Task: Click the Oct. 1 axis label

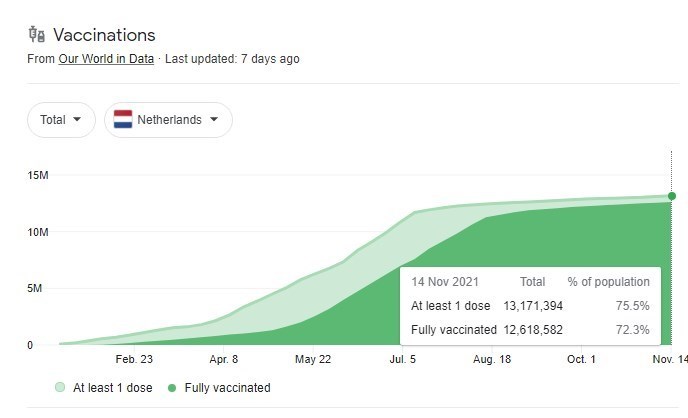Action: 581,359
